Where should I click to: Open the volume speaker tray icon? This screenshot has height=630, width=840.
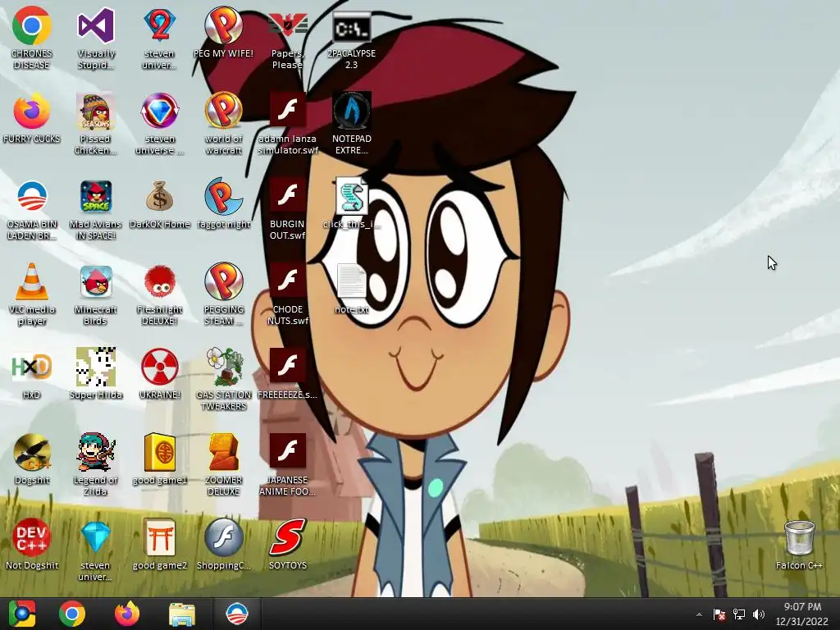(759, 614)
